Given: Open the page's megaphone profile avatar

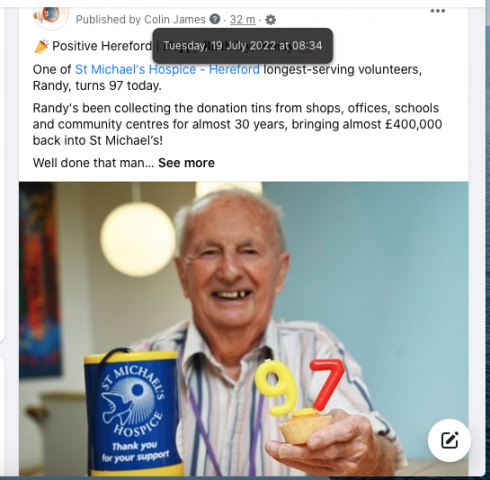Looking at the screenshot, I should click(51, 15).
